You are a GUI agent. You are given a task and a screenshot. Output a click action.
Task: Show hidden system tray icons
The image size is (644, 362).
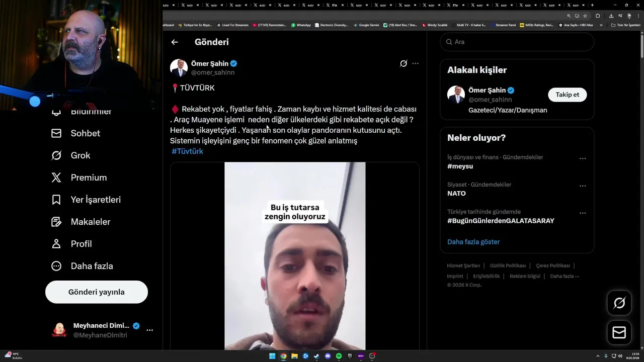tap(598, 356)
